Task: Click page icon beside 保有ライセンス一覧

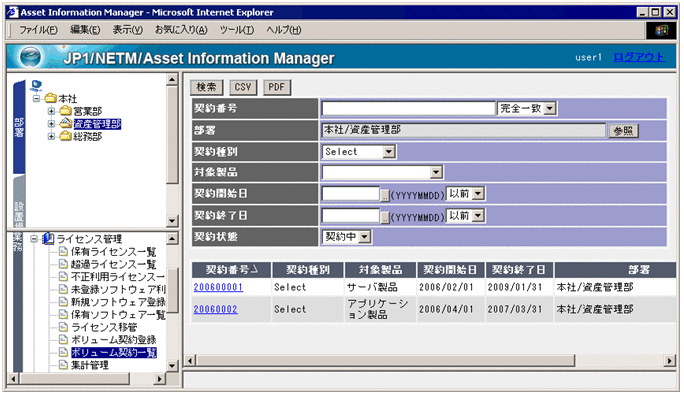Action: coord(63,251)
